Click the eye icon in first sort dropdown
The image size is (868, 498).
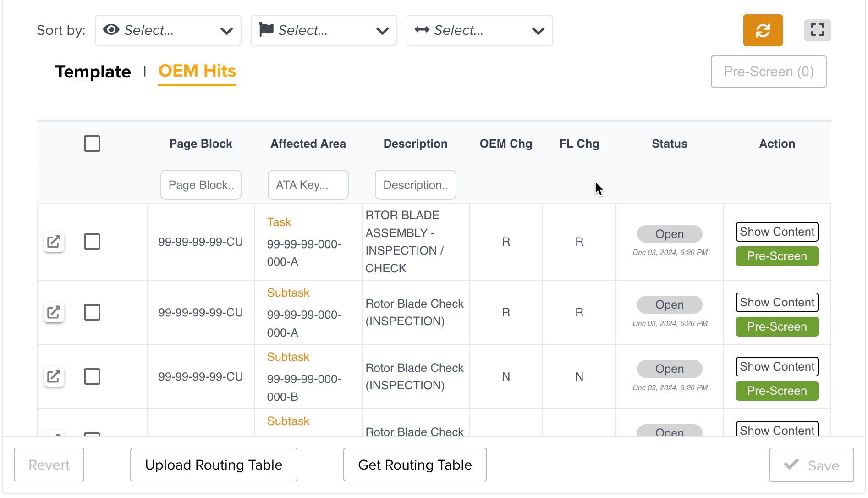click(x=111, y=30)
